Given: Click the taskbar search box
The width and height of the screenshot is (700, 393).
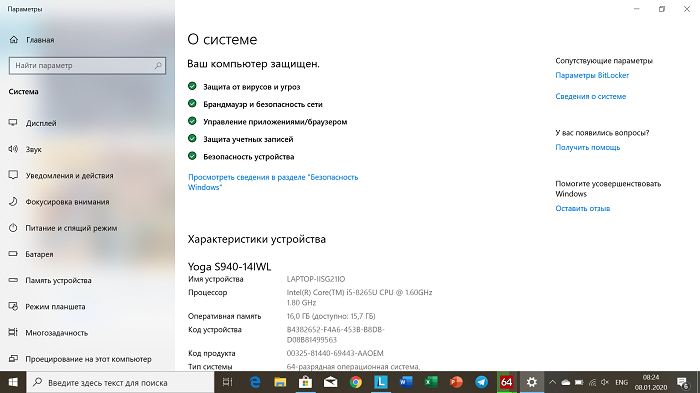Looking at the screenshot, I should pos(121,382).
